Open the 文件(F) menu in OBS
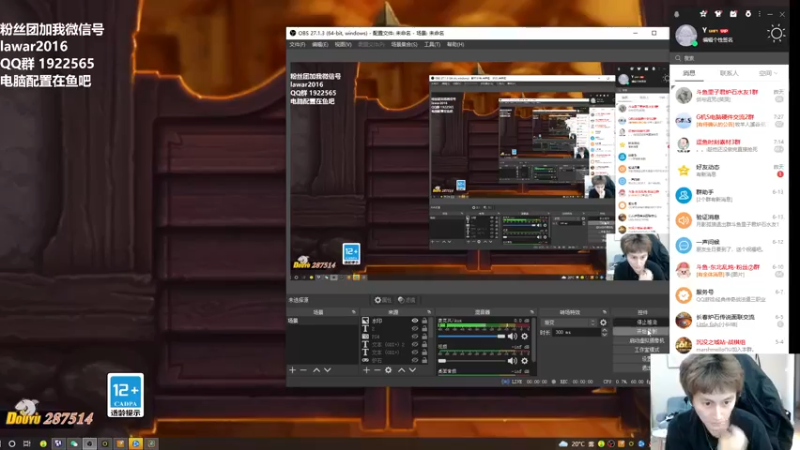 [x=297, y=44]
